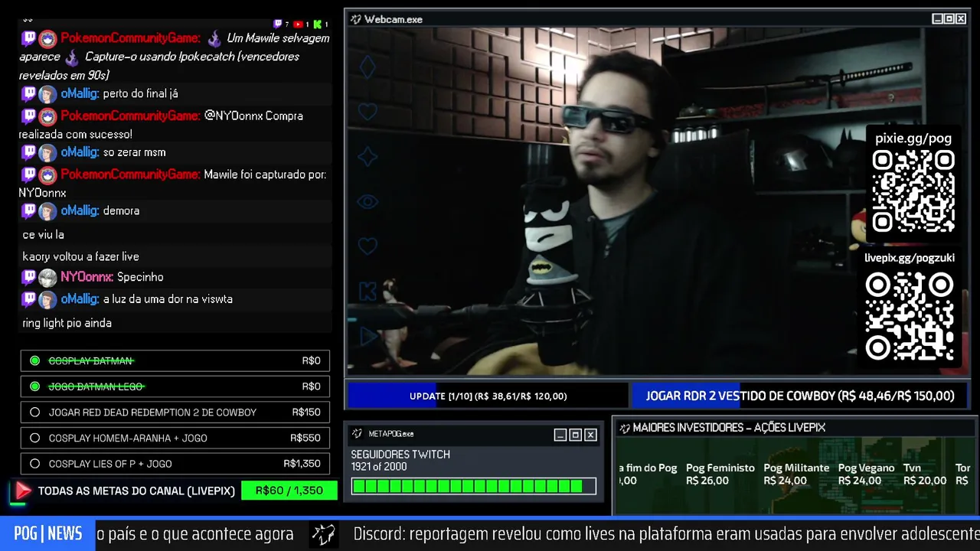Click the pixie.gg/pog QR code
Screen dimensions: 980x551
(x=913, y=191)
